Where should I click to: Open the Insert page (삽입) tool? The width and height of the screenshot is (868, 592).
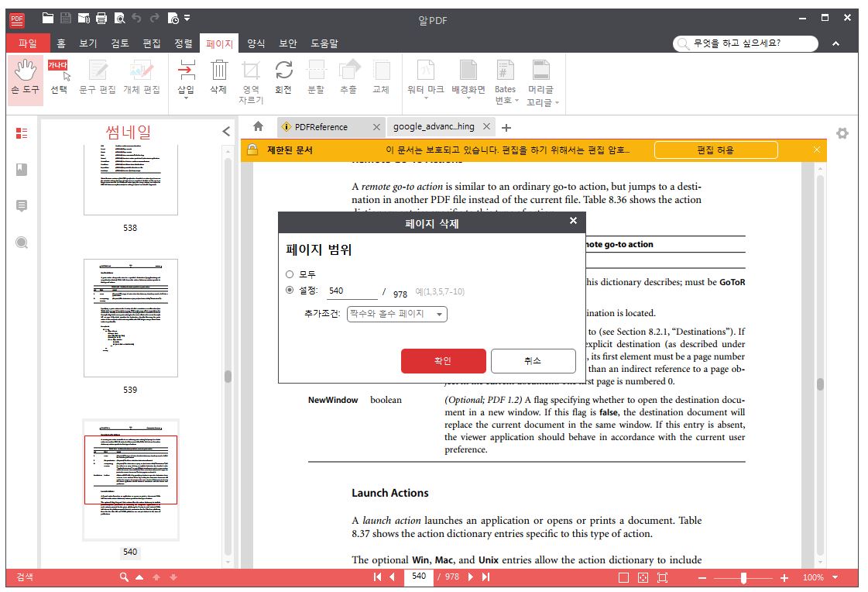pos(186,77)
